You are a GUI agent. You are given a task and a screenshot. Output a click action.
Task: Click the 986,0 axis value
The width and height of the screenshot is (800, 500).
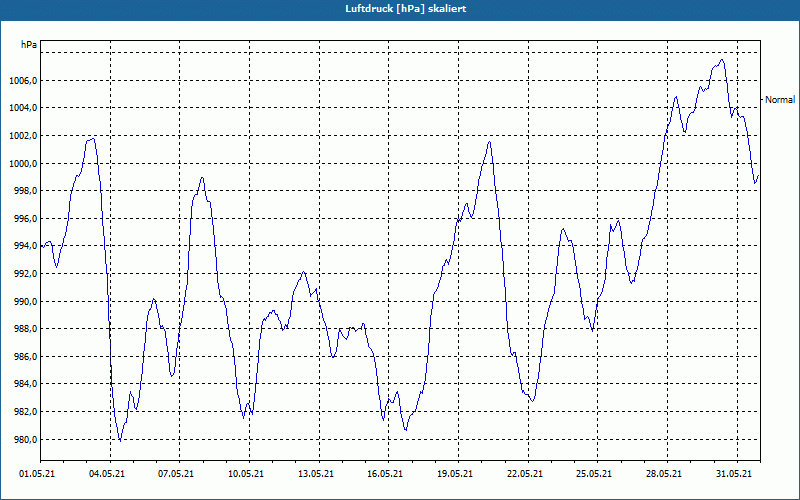click(27, 357)
